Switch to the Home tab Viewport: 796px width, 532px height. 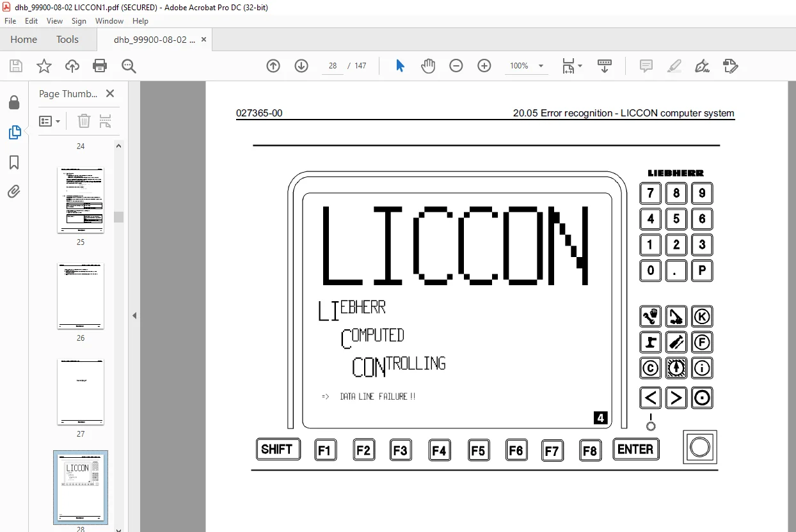[24, 39]
